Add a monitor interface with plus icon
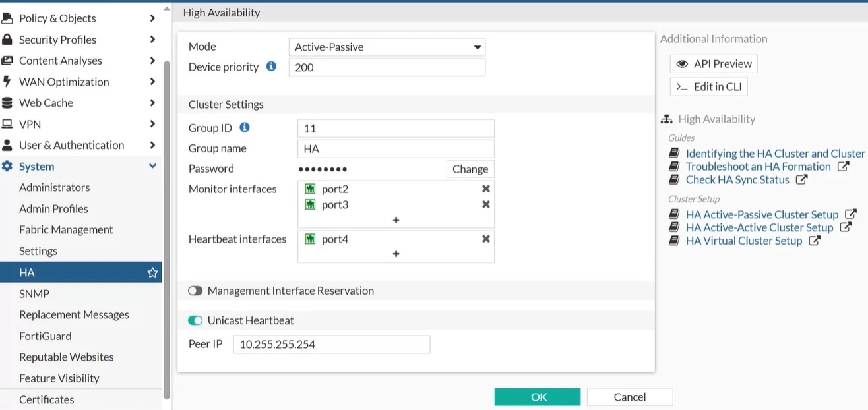 click(x=396, y=220)
